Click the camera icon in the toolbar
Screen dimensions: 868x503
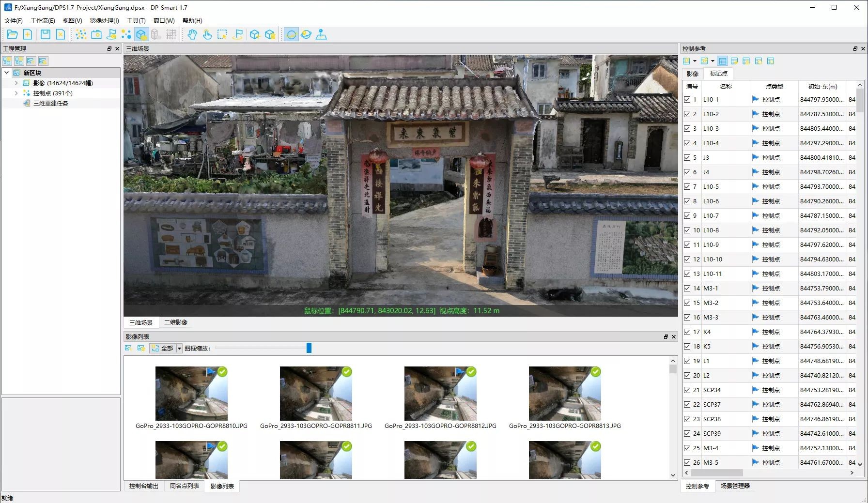(96, 34)
